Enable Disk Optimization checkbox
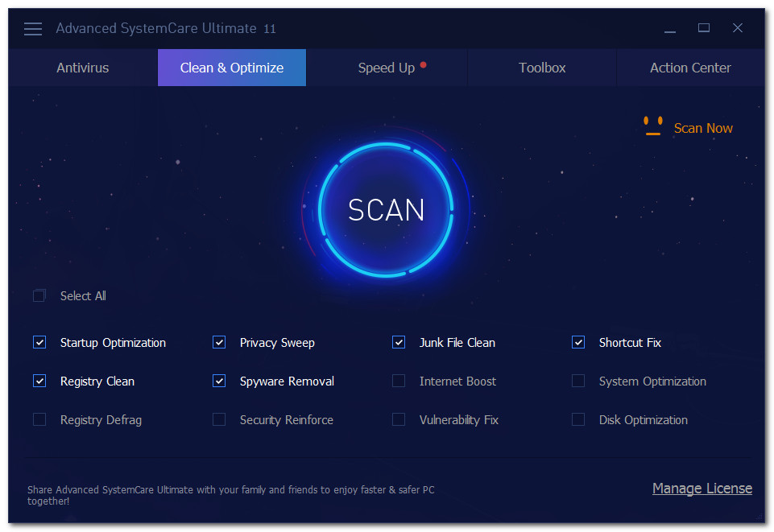The image size is (774, 532). coord(578,419)
